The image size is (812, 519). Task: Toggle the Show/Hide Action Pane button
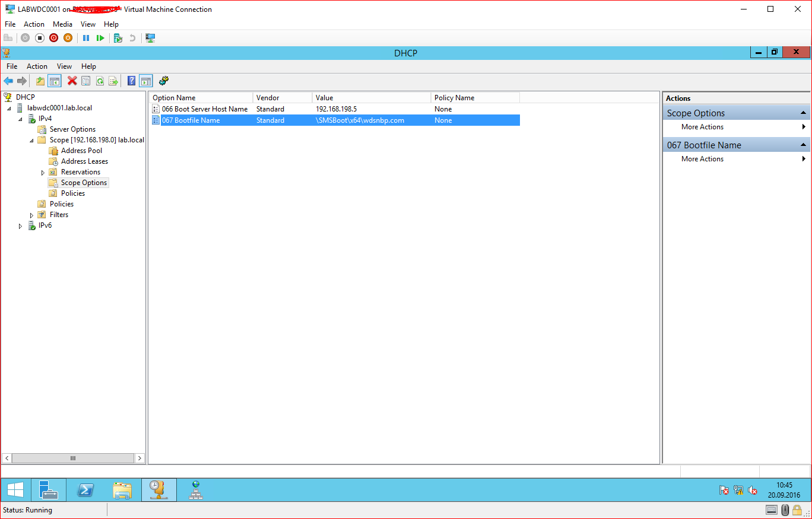tap(146, 81)
